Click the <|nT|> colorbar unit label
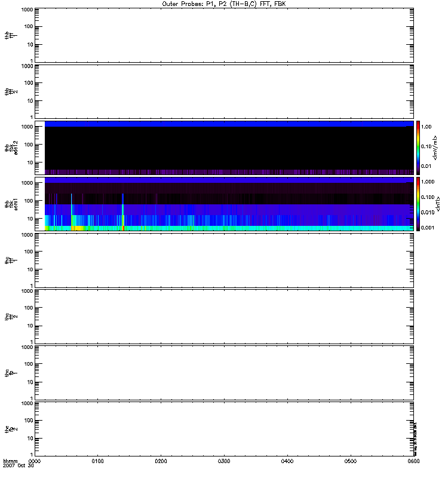 click(x=438, y=204)
